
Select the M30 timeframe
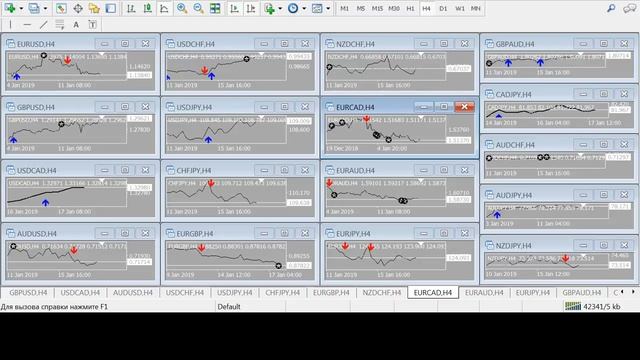click(394, 8)
